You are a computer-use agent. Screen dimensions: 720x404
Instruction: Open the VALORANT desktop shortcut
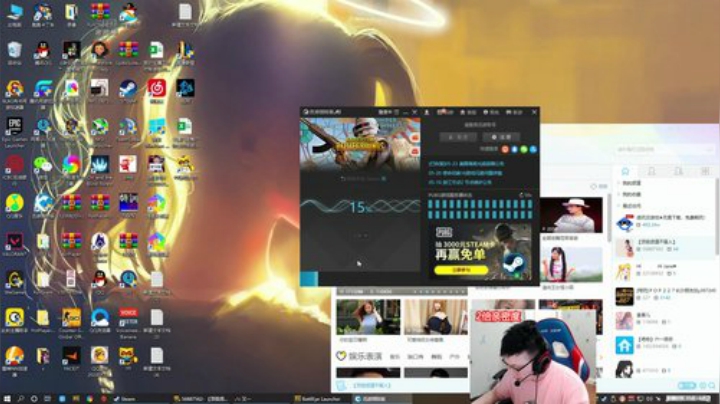tap(15, 244)
